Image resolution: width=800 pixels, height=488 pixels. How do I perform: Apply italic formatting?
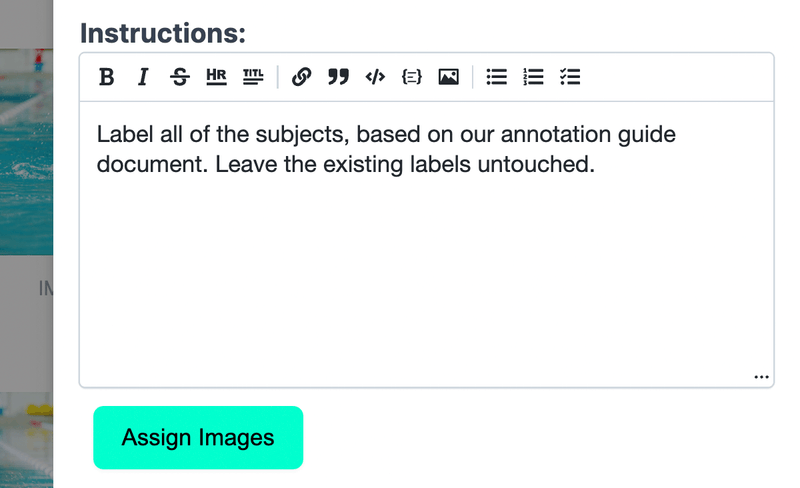click(143, 77)
